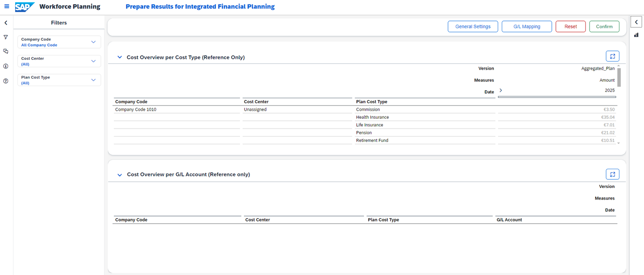
Task: Click scroll-down arrow of cost type table
Action: (619, 143)
